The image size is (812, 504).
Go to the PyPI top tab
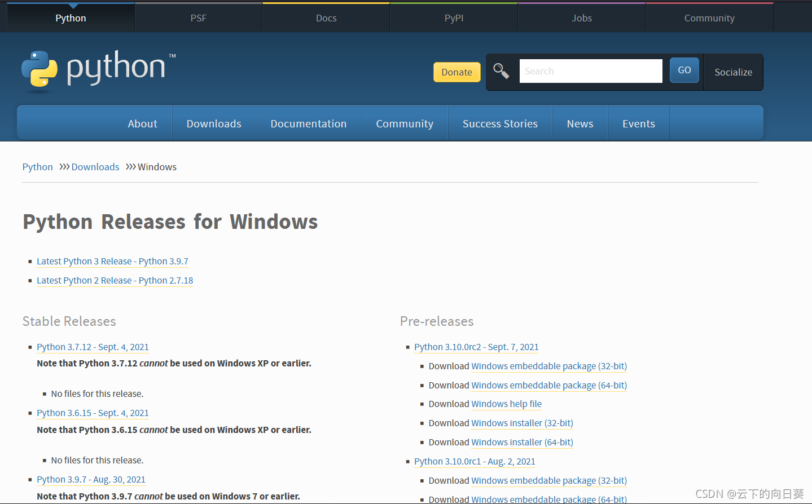coord(454,18)
